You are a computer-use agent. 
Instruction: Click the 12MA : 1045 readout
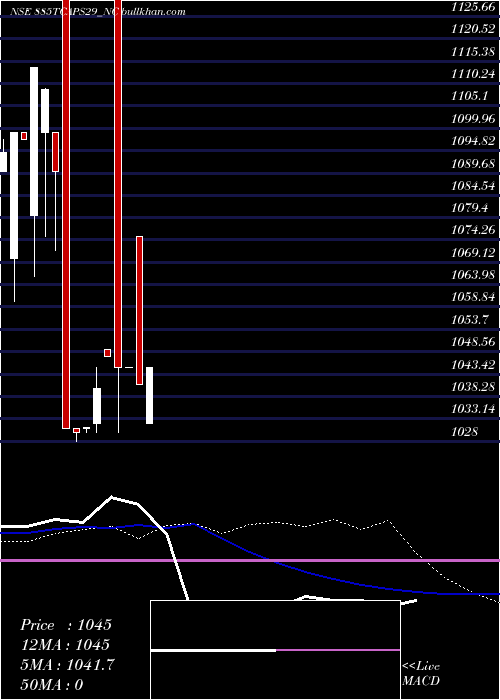[65, 645]
